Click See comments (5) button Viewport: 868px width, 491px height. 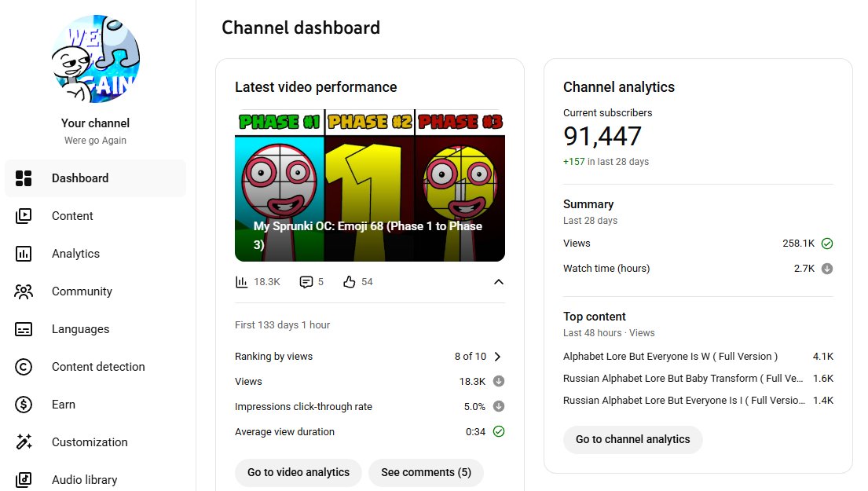click(427, 472)
